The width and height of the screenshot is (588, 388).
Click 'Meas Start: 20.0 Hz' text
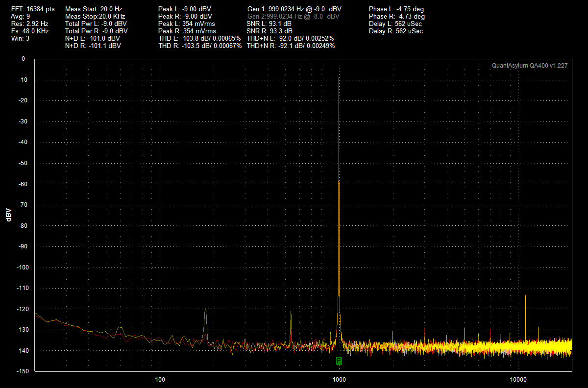point(94,9)
